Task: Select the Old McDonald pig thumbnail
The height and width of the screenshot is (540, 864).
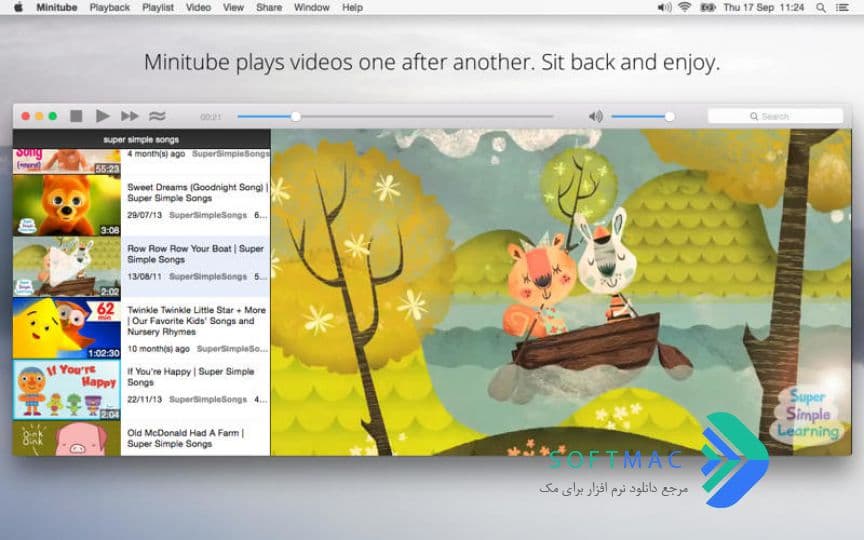Action: [x=67, y=439]
